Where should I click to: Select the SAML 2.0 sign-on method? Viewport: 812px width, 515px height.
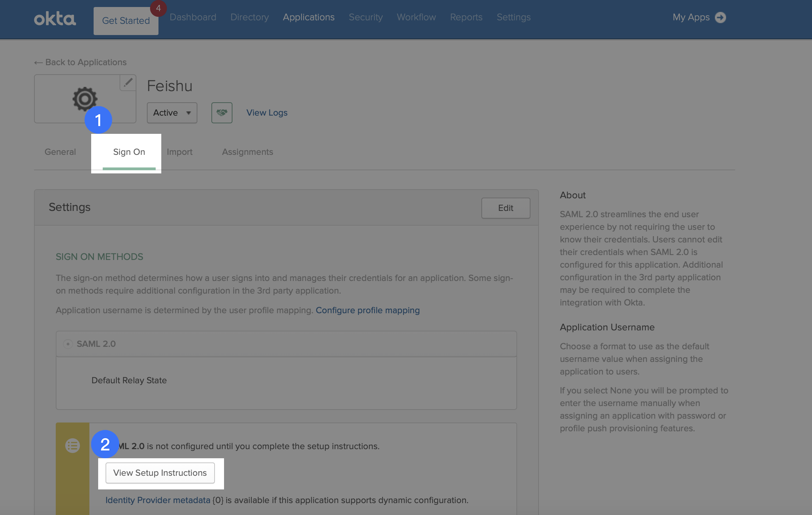point(69,344)
